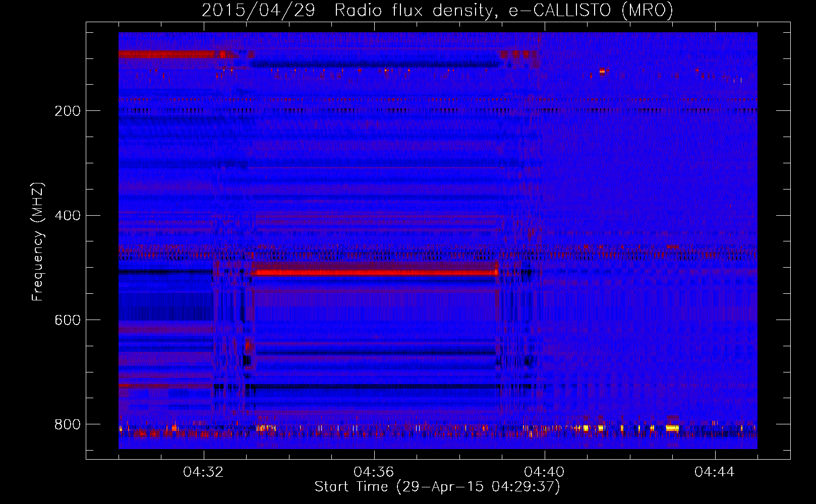Image resolution: width=816 pixels, height=504 pixels.
Task: Click the '600' frequency tick label
Action: click(68, 321)
